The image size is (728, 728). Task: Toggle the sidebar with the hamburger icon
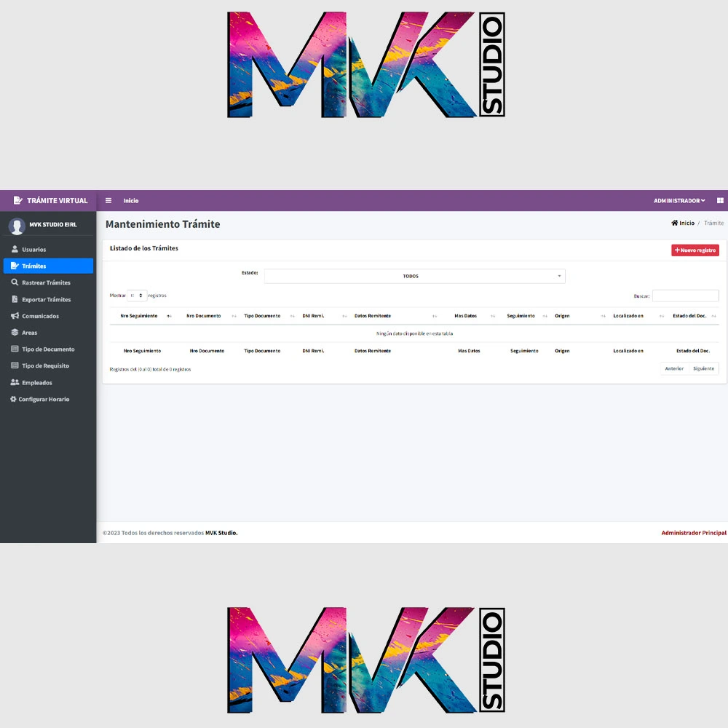point(108,201)
